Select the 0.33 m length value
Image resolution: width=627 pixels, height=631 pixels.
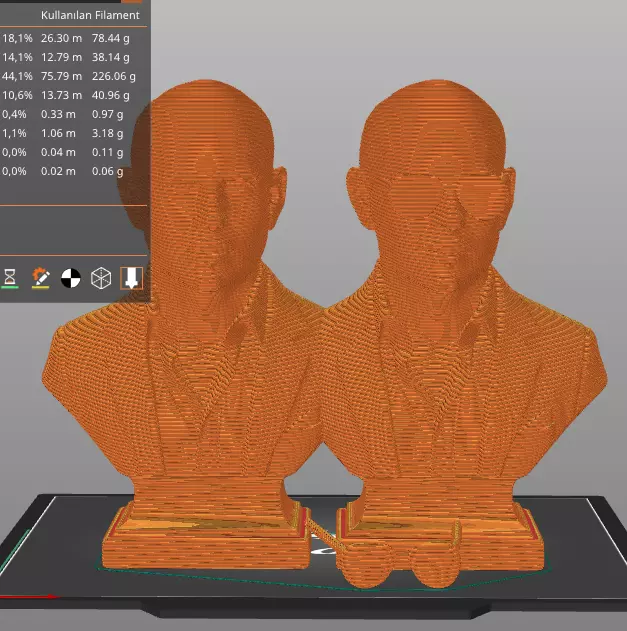(x=58, y=114)
